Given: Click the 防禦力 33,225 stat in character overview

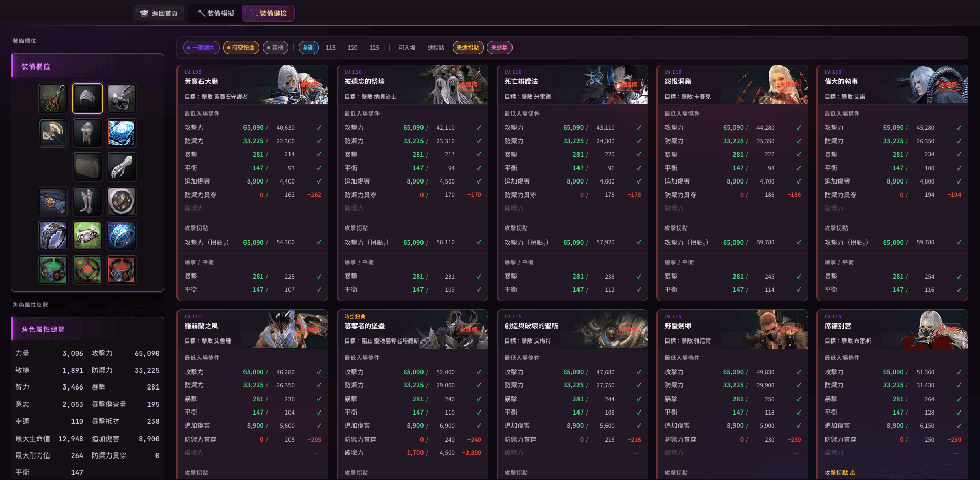Looking at the screenshot, I should [x=125, y=370].
